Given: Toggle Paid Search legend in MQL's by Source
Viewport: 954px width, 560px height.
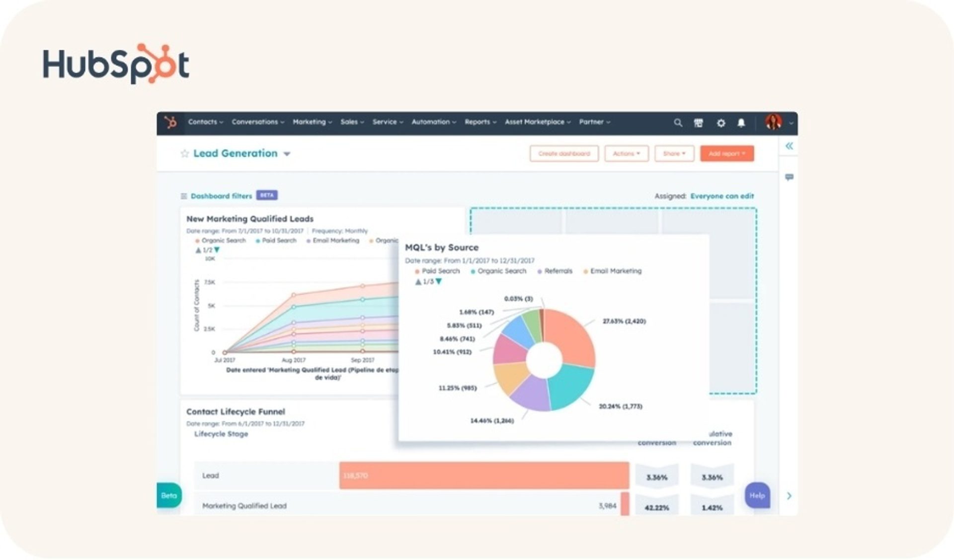Looking at the screenshot, I should pyautogui.click(x=440, y=271).
